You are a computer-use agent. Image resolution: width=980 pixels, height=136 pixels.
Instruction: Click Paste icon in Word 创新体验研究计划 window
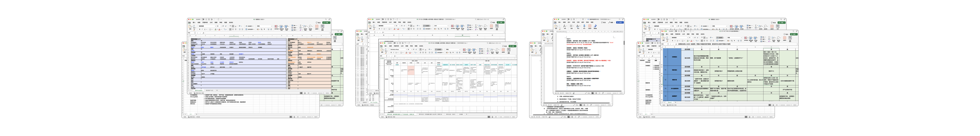(556, 26)
